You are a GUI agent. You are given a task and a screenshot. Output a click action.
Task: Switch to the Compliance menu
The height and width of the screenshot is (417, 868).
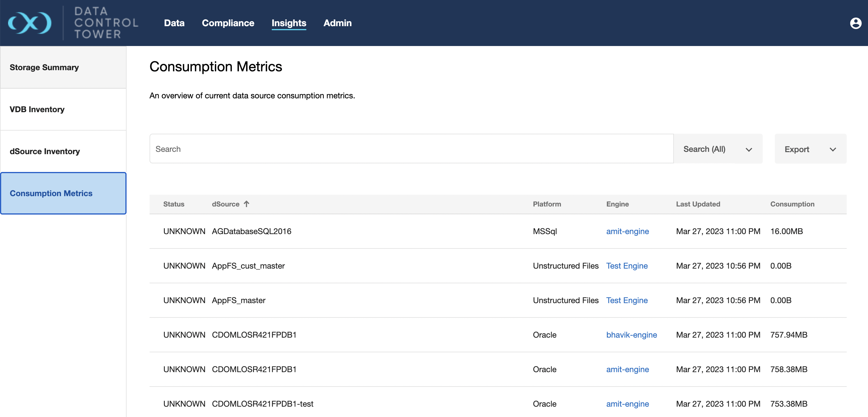coord(228,23)
